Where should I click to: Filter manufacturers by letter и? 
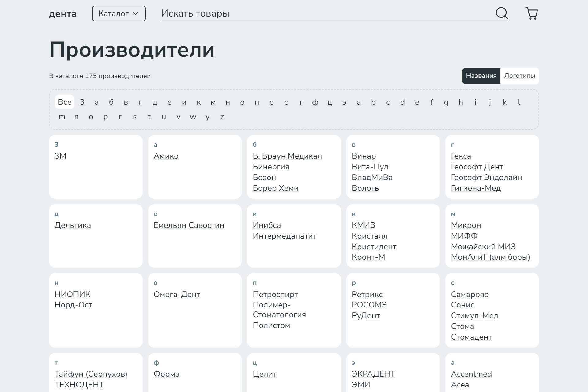click(x=184, y=102)
